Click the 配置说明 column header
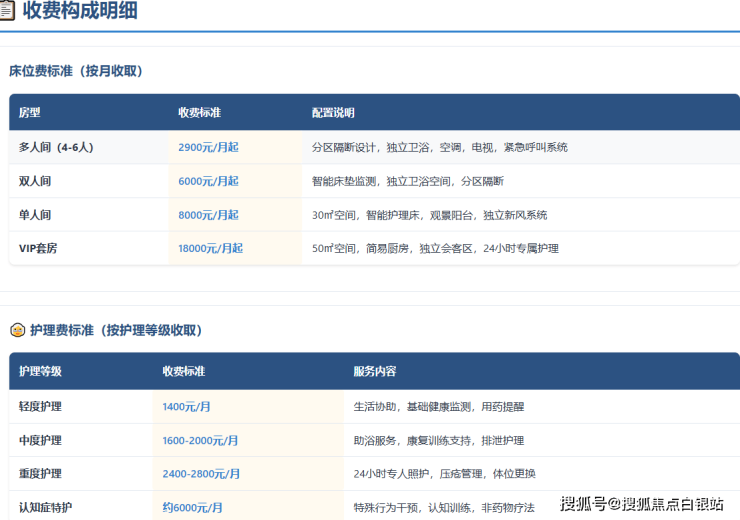Screen dimensions: 740x520 [333, 113]
